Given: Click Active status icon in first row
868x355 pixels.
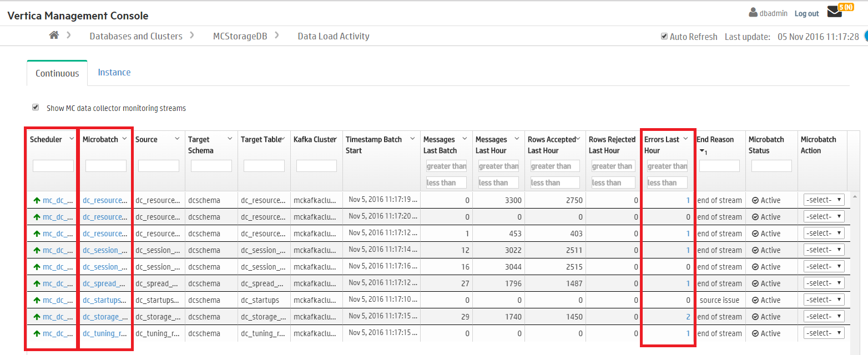Looking at the screenshot, I should coord(755,200).
